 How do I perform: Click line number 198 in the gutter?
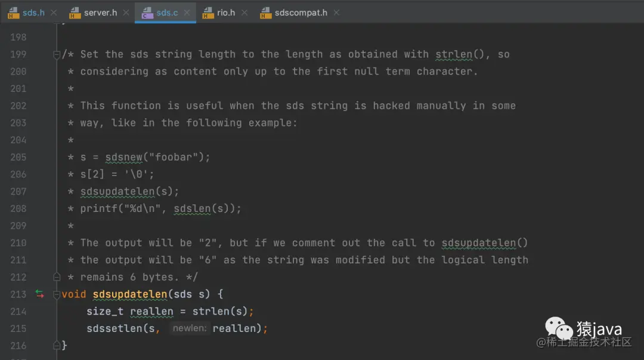pyautogui.click(x=18, y=38)
